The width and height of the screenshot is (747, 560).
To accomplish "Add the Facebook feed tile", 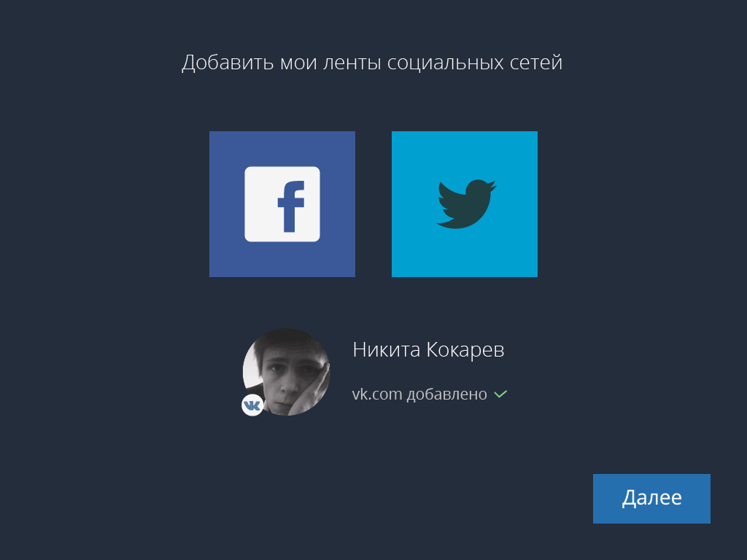I will 282,204.
